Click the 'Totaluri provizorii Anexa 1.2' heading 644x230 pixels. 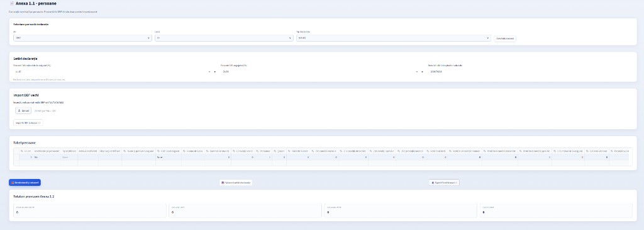[34, 196]
